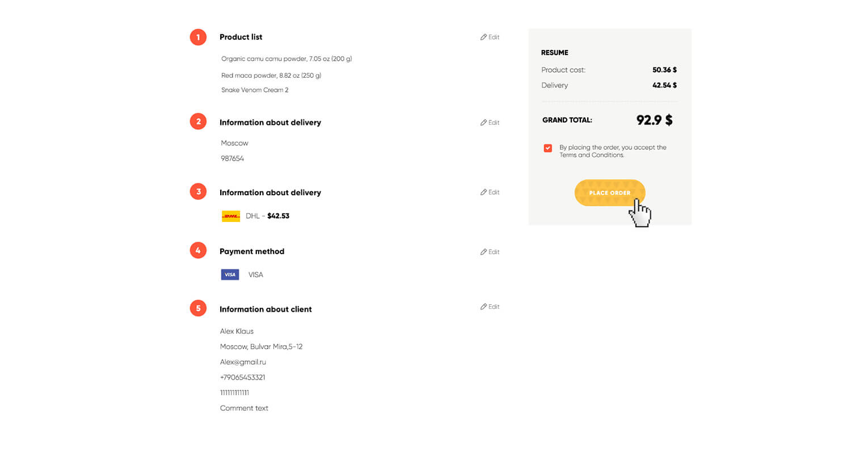
Task: Select the Snake Venom Cream 2 product
Action: 255,90
